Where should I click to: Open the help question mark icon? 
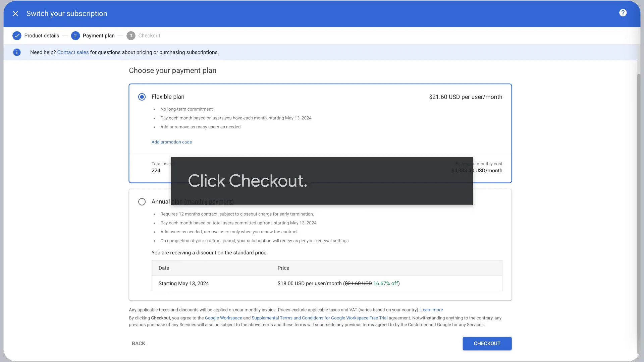pos(623,13)
